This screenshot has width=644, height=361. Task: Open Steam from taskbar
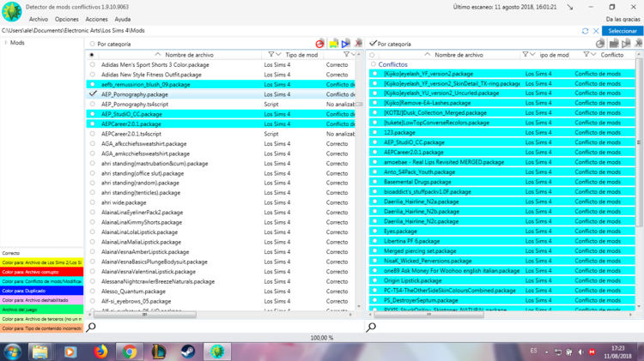[188, 352]
